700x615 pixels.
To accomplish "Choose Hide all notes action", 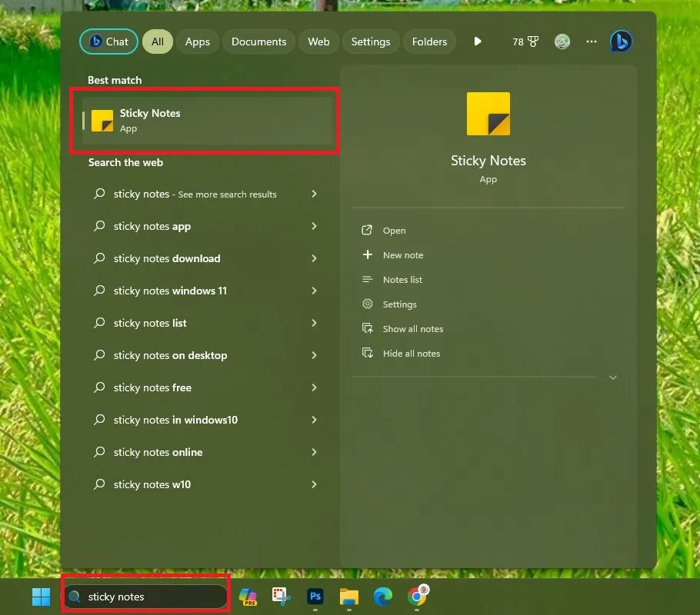I will (x=411, y=354).
